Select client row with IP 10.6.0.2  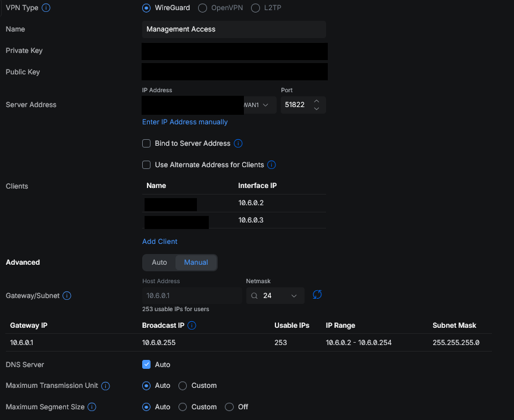234,203
